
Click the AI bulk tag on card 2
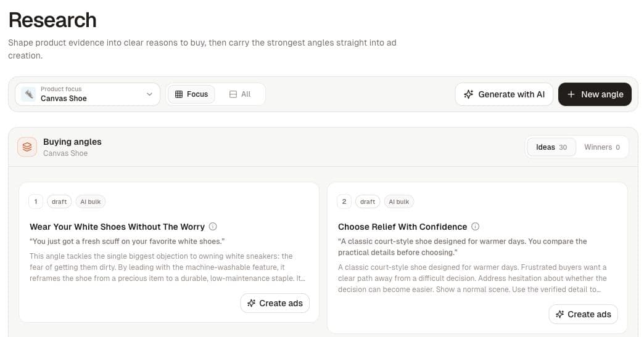(x=399, y=201)
